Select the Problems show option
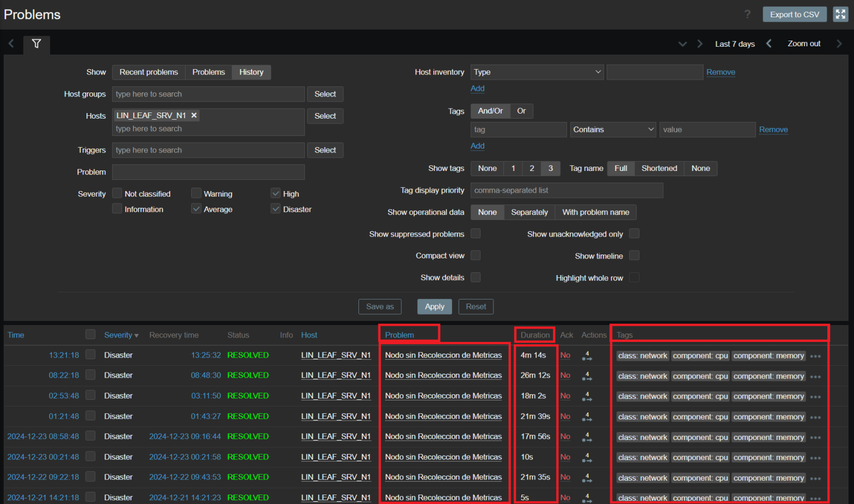Screen dimensions: 854x504 (208, 72)
